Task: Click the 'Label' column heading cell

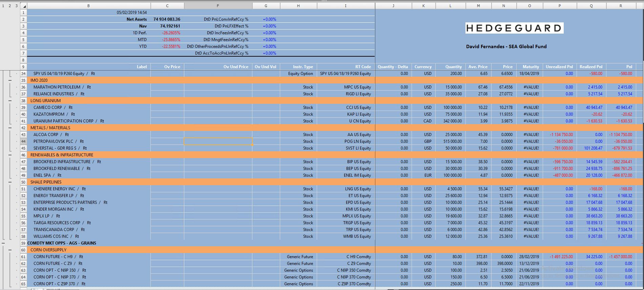Action: 89,67
